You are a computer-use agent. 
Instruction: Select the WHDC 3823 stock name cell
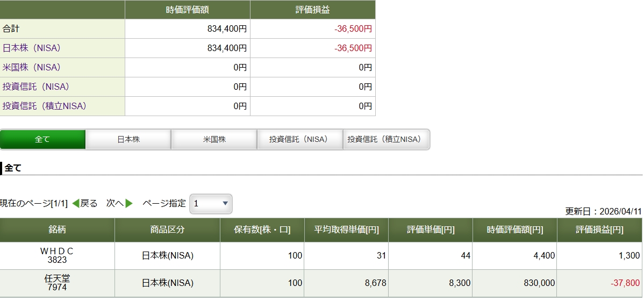click(x=57, y=256)
